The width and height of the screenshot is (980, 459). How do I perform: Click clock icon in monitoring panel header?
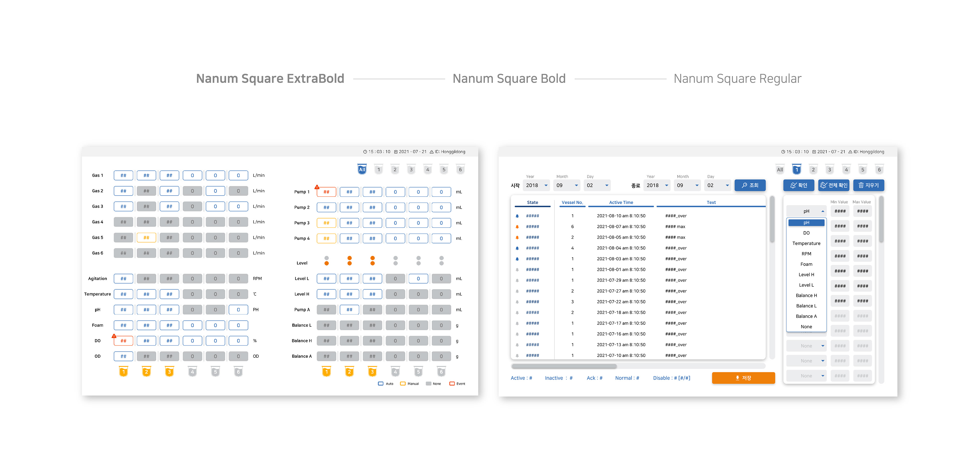click(x=365, y=152)
